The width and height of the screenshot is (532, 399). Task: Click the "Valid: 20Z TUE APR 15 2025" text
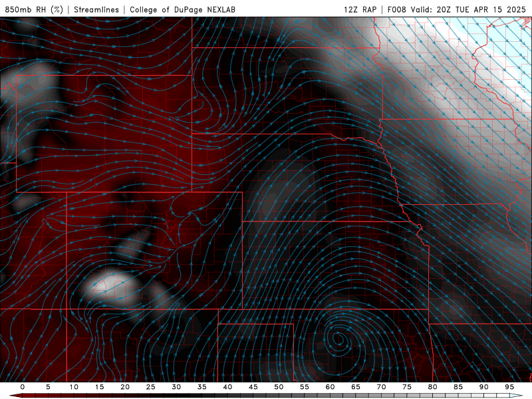click(x=468, y=9)
